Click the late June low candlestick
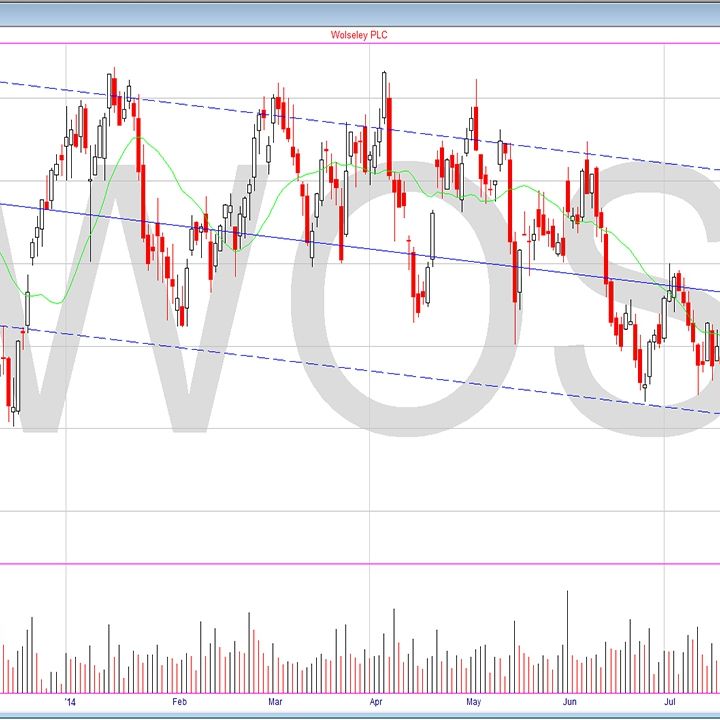This screenshot has height=720, width=720. 645,385
